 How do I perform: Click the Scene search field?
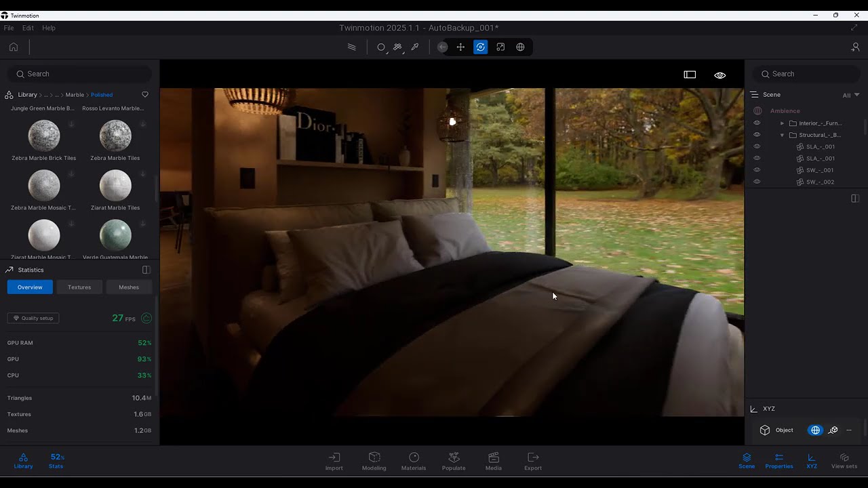[x=806, y=74]
